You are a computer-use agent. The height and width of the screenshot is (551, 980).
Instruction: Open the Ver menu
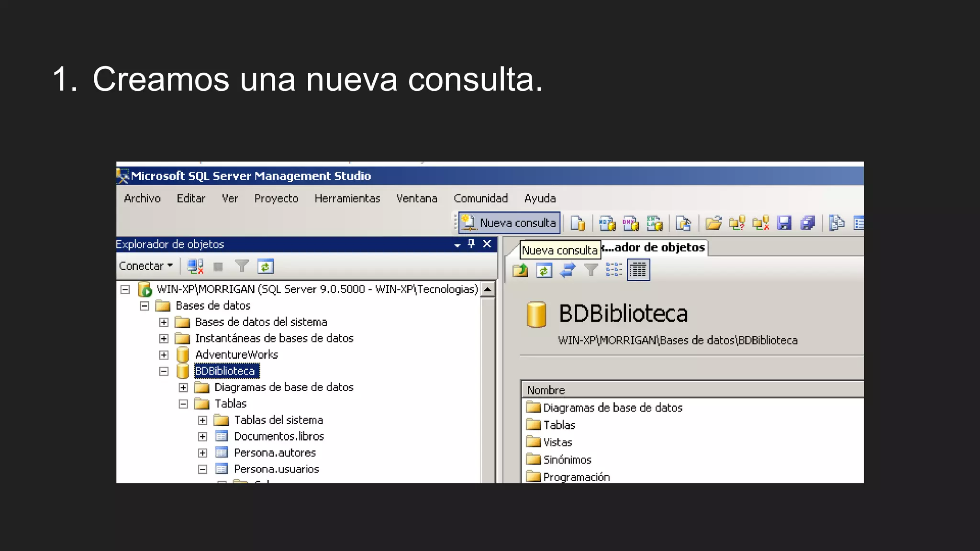[x=230, y=198]
